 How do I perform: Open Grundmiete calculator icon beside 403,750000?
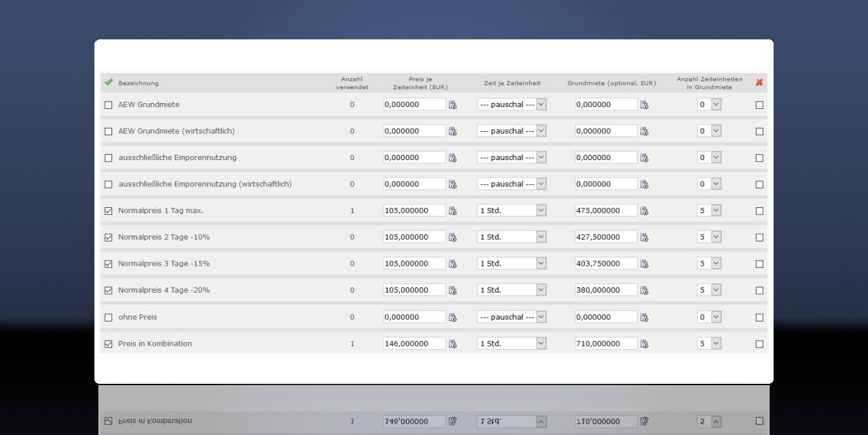tap(644, 264)
